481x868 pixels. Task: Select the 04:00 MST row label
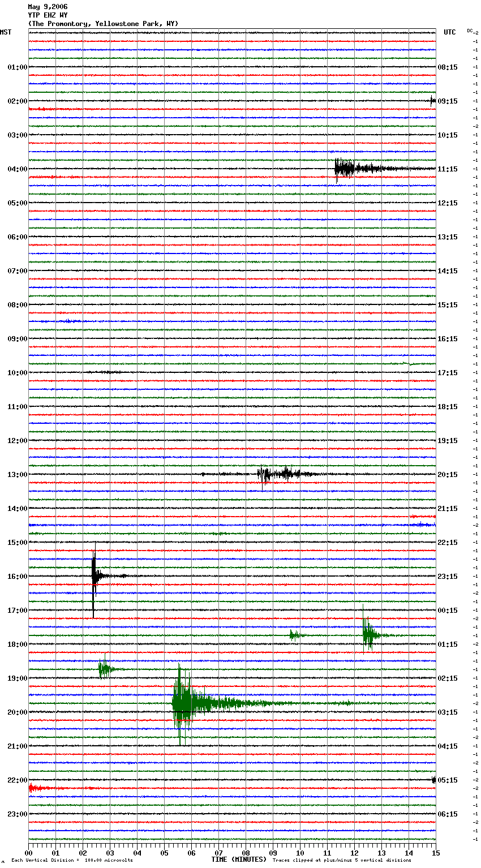pyautogui.click(x=17, y=169)
